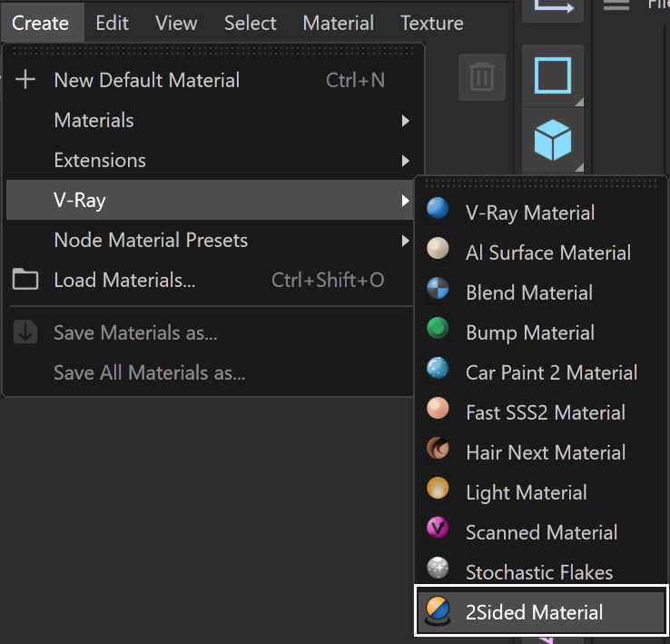
Task: Open the Texture menu
Action: tap(431, 23)
